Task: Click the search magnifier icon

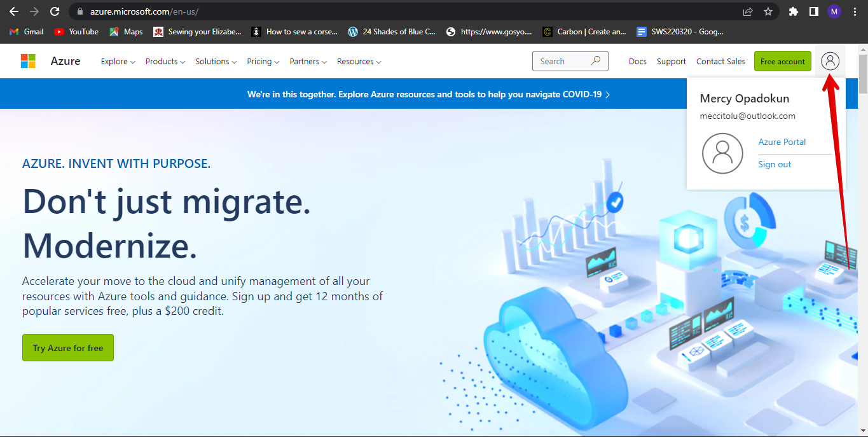Action: click(x=596, y=61)
